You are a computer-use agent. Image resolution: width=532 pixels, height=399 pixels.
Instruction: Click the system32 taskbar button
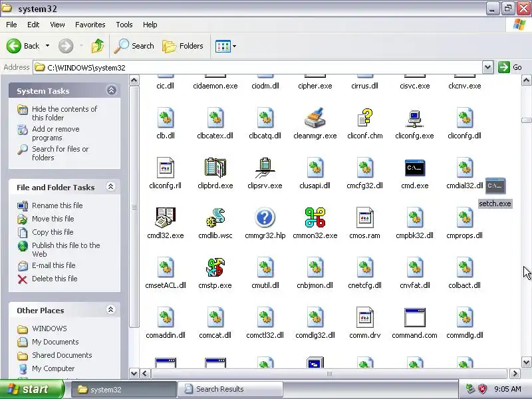pos(124,389)
